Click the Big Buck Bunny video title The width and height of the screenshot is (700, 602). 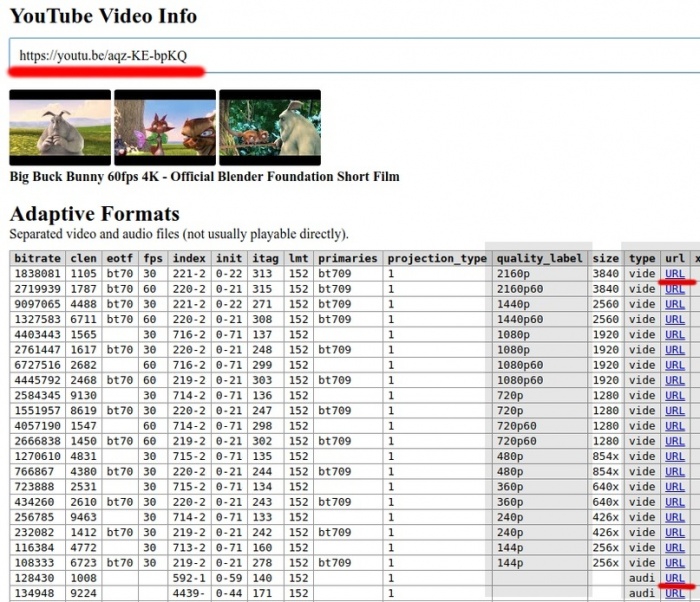coord(204,176)
